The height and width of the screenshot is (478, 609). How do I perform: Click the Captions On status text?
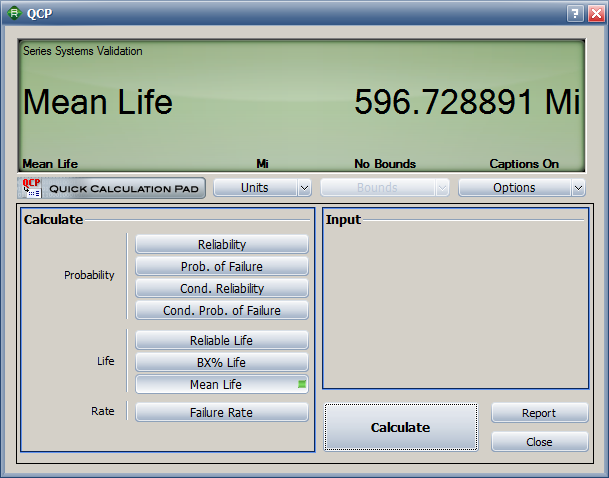click(524, 164)
